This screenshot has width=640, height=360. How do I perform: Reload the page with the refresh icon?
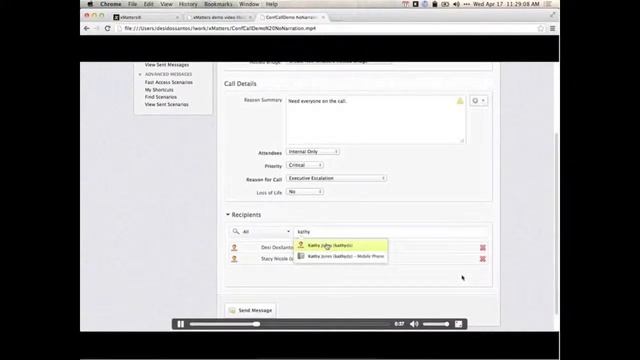coord(107,29)
